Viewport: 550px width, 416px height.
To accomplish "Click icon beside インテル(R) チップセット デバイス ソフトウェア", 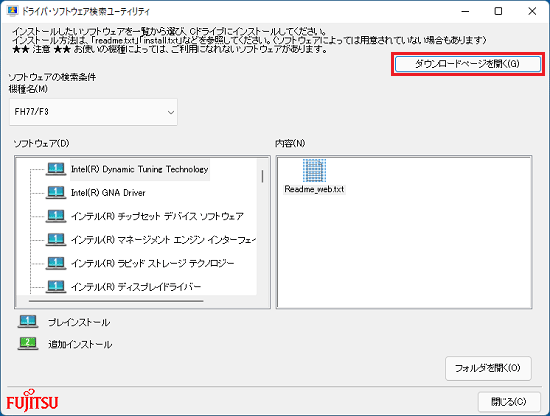I will [56, 216].
